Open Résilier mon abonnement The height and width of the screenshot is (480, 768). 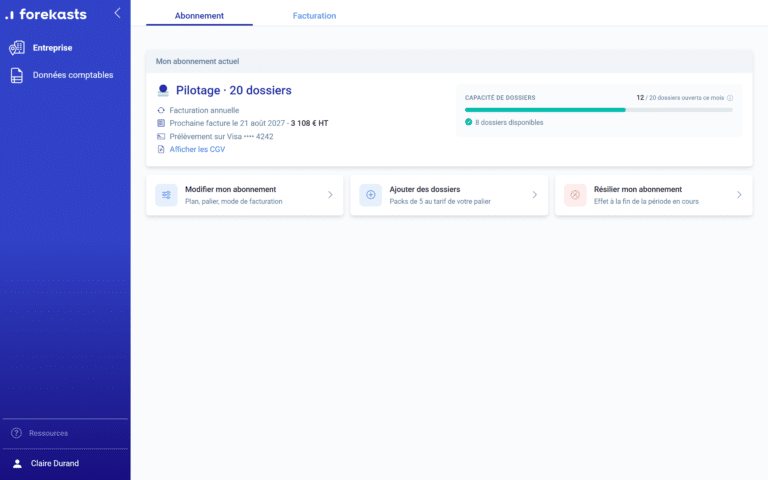click(x=653, y=195)
